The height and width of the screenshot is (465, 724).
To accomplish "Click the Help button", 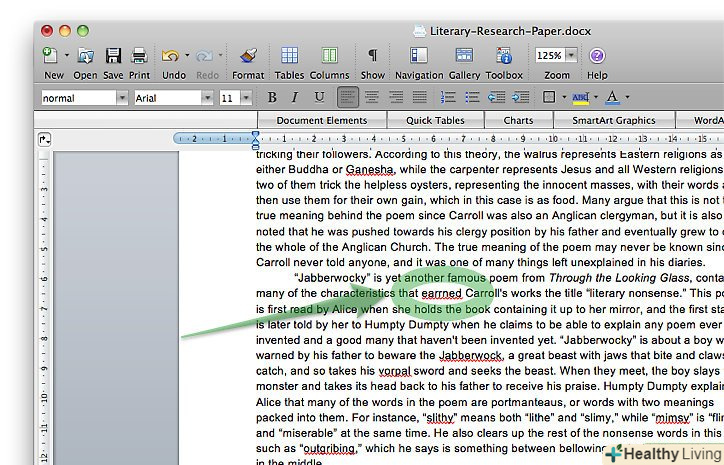I will 597,56.
